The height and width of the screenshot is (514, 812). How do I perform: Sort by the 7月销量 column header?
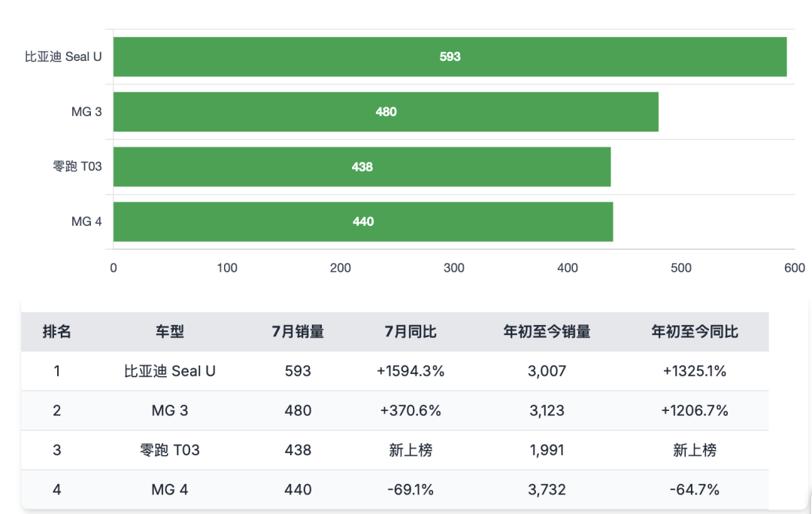pos(298,332)
